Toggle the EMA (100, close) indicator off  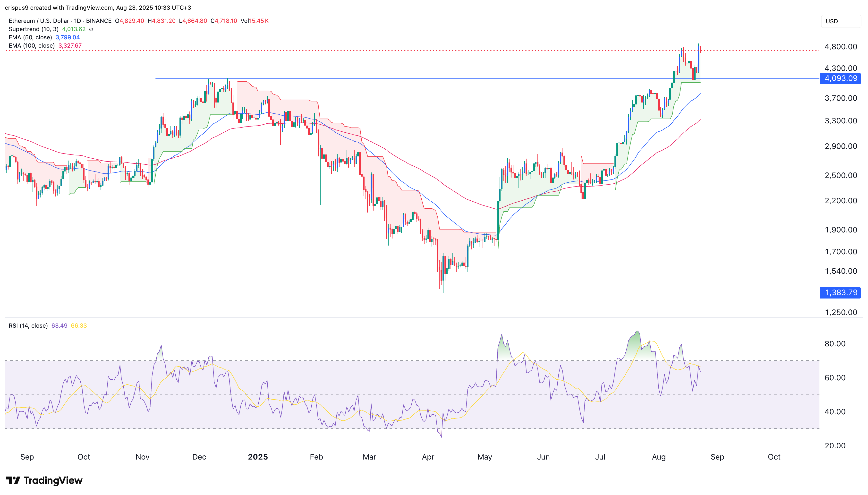point(33,46)
